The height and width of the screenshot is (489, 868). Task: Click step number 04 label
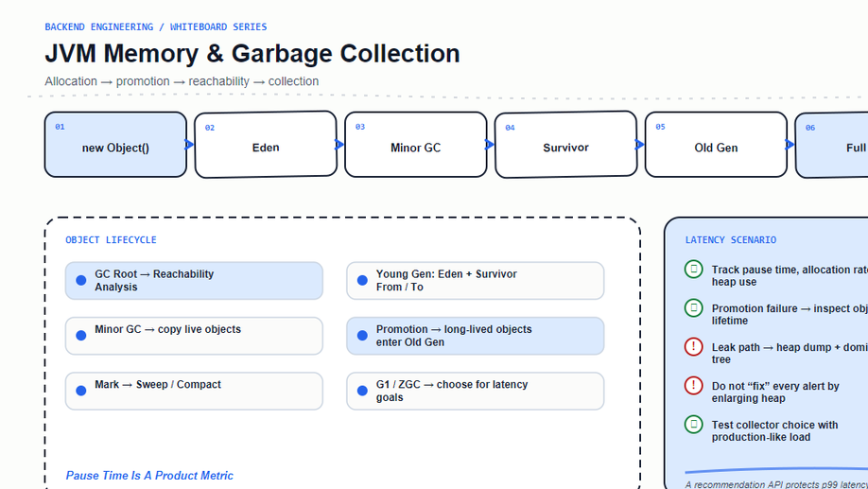tap(510, 128)
